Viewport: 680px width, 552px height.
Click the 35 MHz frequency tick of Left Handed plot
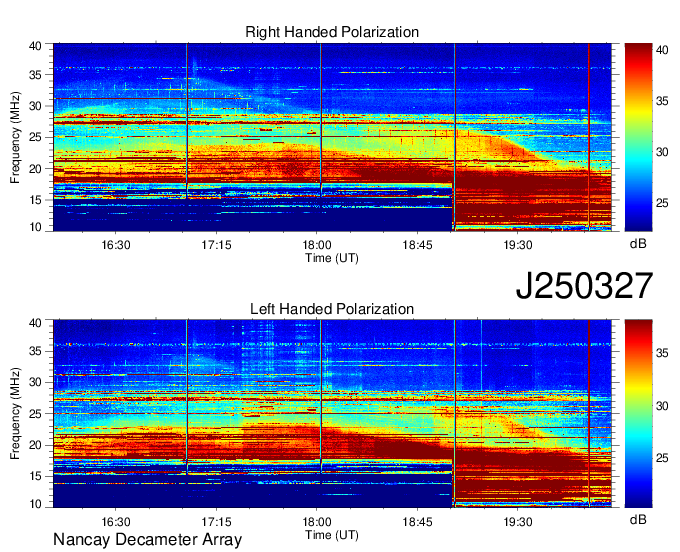click(x=36, y=351)
